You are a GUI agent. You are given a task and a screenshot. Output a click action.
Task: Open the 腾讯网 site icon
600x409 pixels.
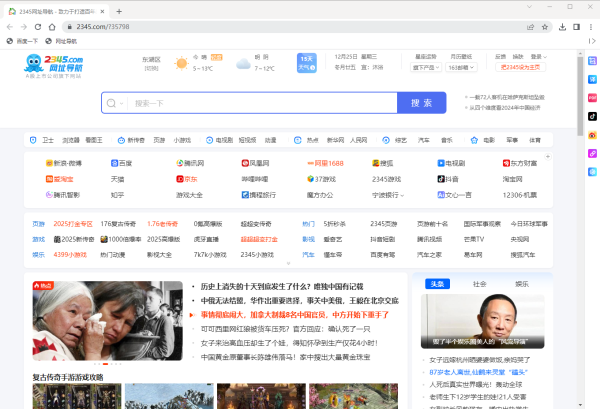[x=179, y=163]
